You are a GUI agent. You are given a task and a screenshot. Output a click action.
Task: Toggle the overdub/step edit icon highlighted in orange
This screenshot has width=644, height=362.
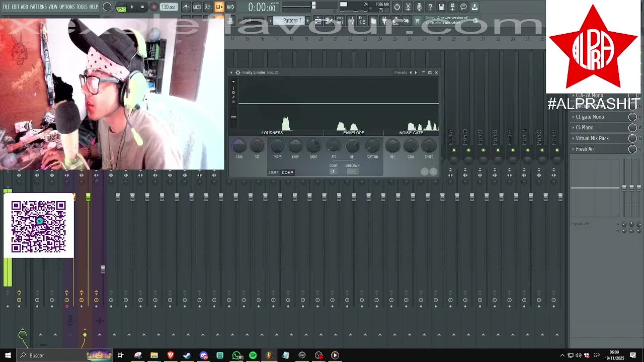(219, 7)
